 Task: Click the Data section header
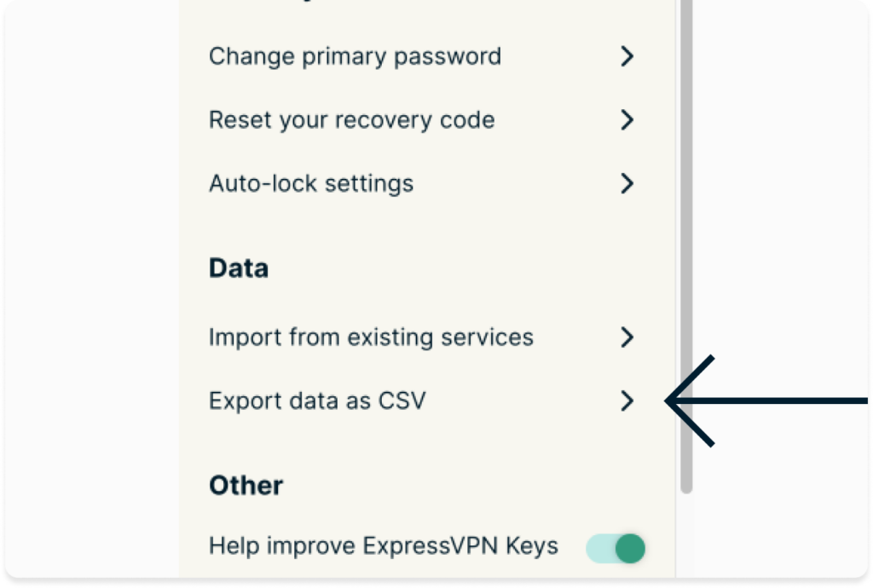point(237,268)
